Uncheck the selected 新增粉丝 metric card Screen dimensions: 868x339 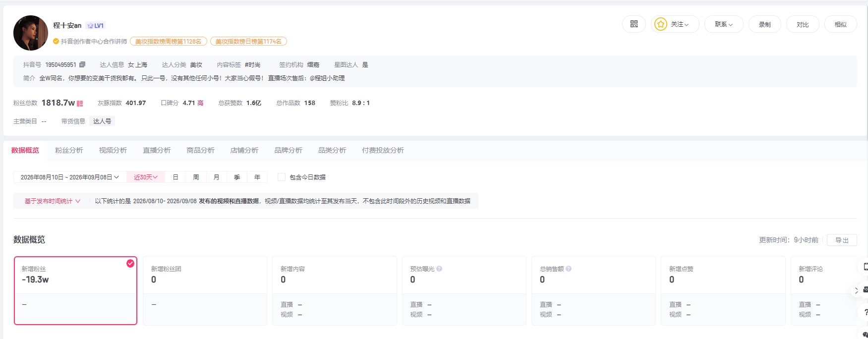[75, 290]
